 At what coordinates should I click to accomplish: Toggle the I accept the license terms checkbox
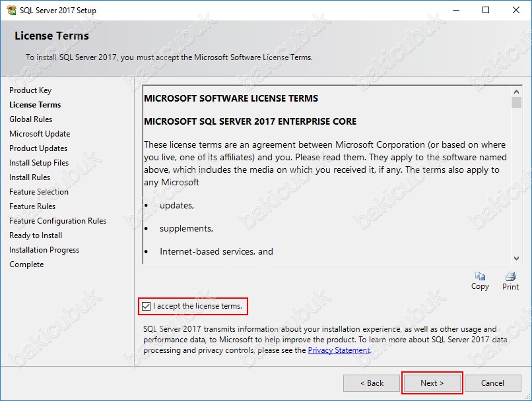(x=147, y=306)
